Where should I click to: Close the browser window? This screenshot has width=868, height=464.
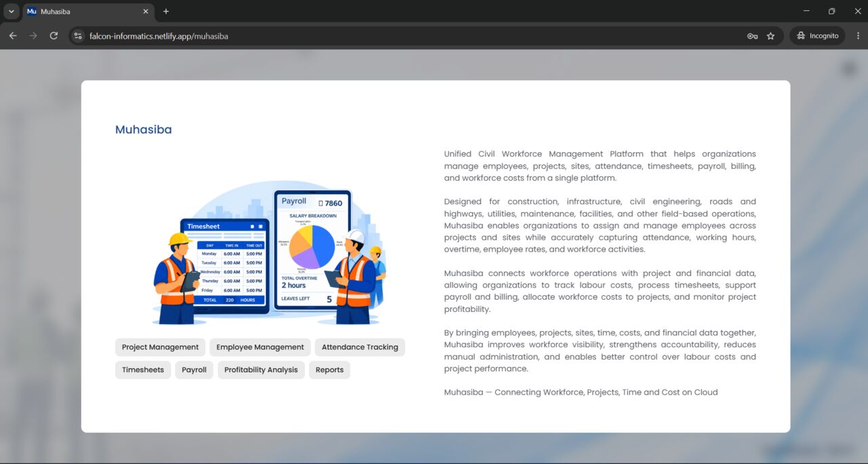click(x=857, y=11)
